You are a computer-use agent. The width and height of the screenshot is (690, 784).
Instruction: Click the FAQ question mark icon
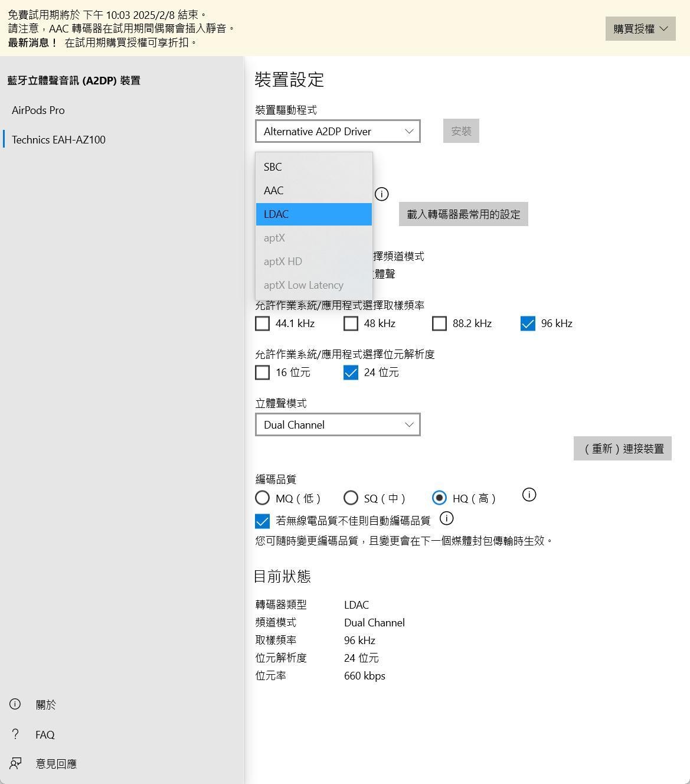point(15,734)
